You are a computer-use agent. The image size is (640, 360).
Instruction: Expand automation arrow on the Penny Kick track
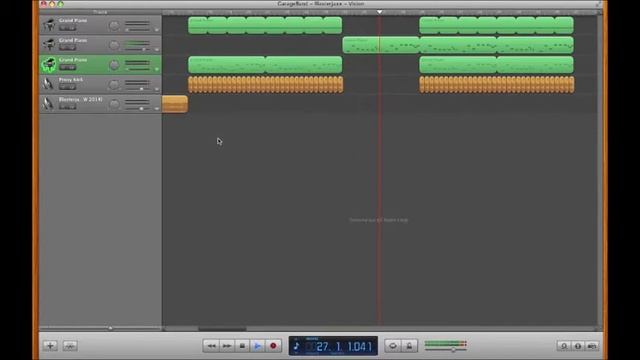(x=156, y=89)
